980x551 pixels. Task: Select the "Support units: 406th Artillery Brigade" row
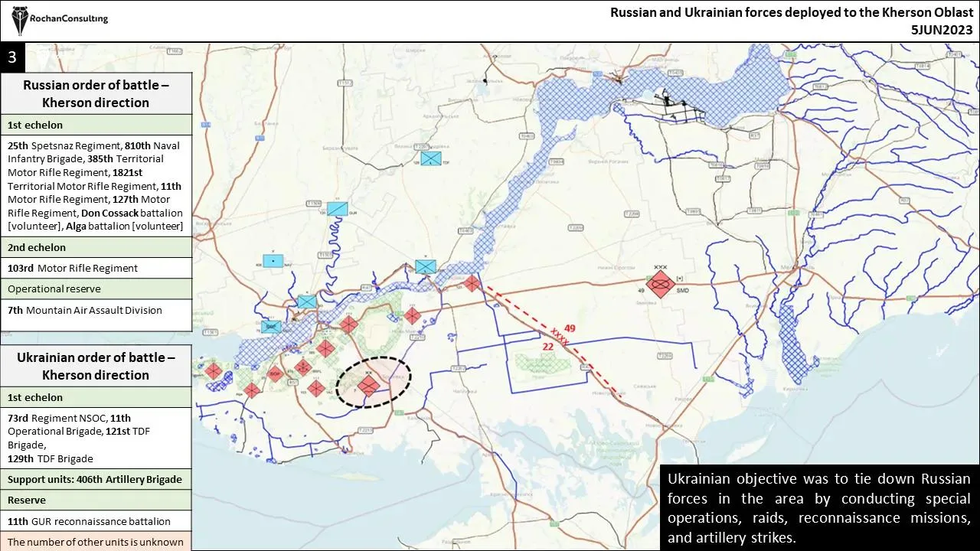[x=96, y=479]
